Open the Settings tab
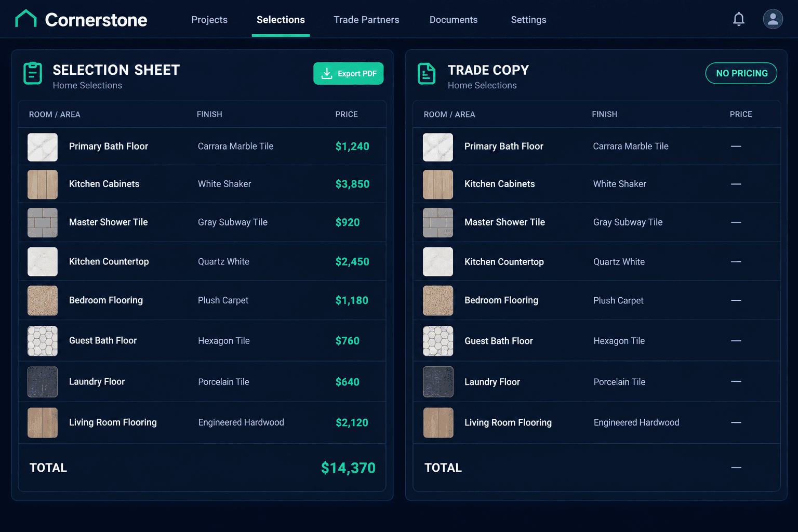The height and width of the screenshot is (532, 798). click(x=528, y=20)
